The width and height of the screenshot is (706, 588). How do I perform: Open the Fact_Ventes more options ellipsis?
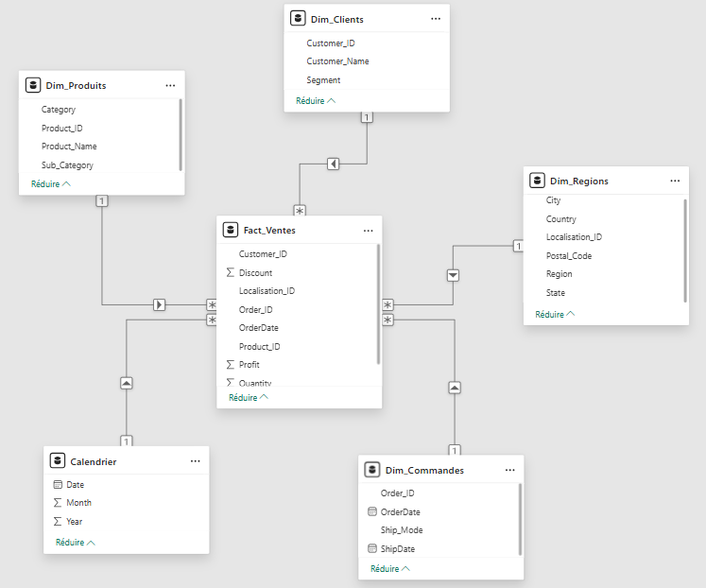point(369,231)
